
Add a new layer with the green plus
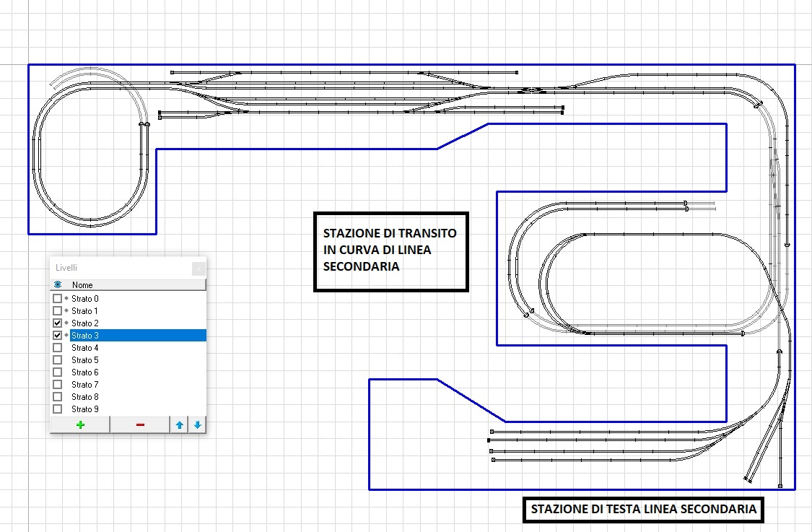point(80,424)
